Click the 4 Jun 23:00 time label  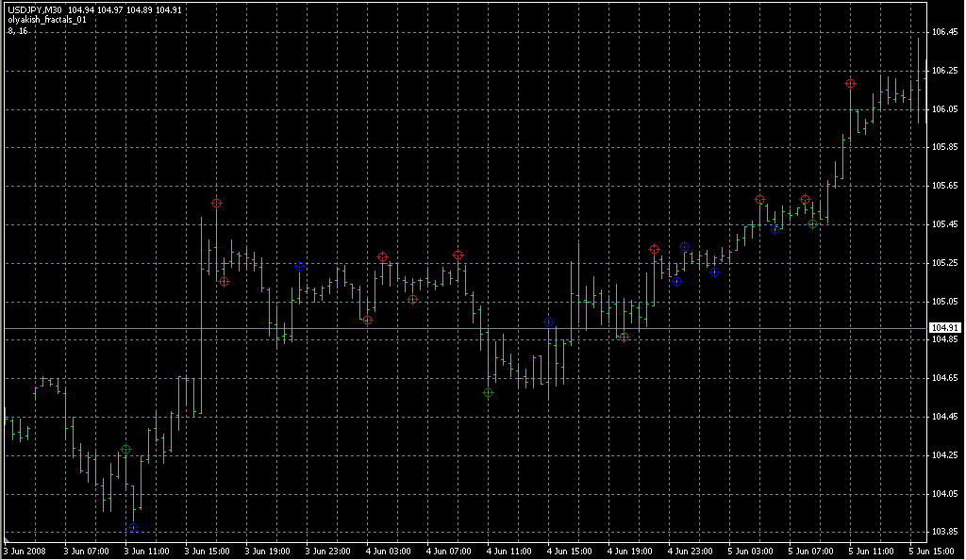coord(688,551)
